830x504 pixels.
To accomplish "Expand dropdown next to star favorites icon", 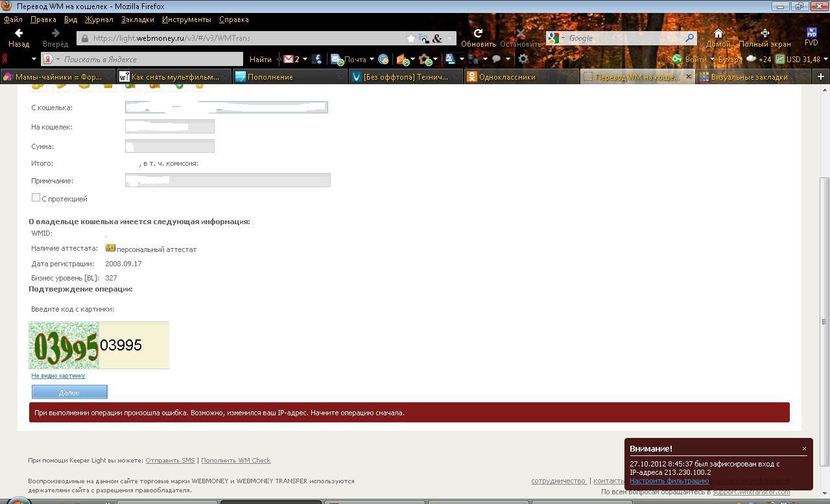I will [x=436, y=59].
